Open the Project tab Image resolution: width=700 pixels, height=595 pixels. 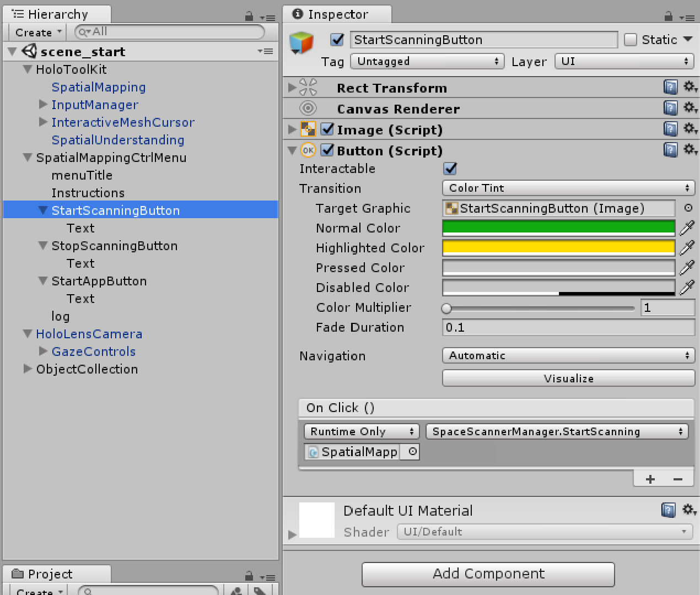[50, 574]
